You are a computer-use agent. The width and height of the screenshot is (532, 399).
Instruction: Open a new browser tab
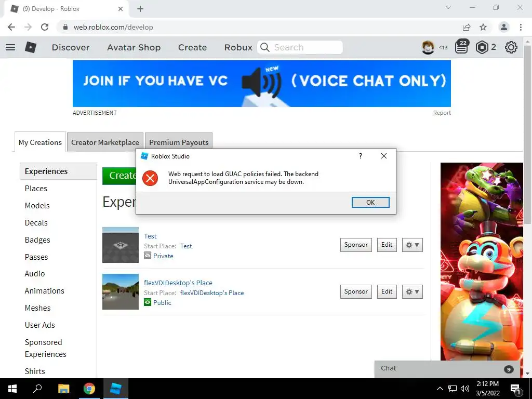140,9
